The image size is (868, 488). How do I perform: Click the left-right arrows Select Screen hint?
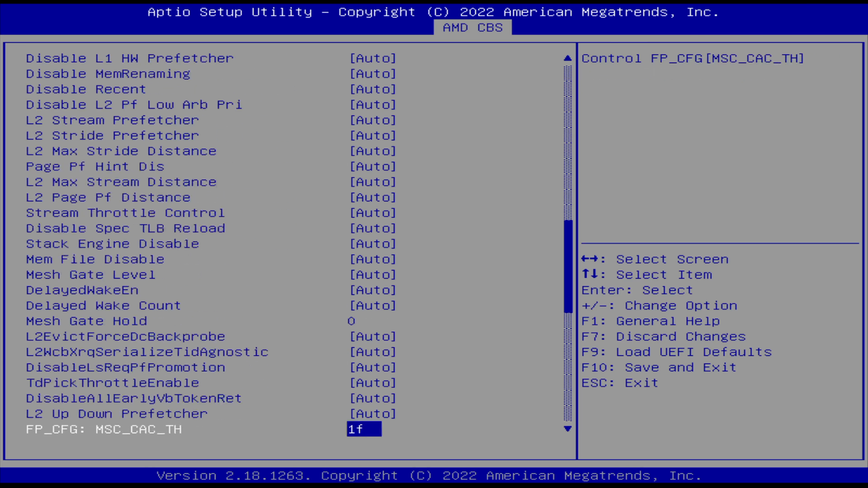click(x=655, y=260)
